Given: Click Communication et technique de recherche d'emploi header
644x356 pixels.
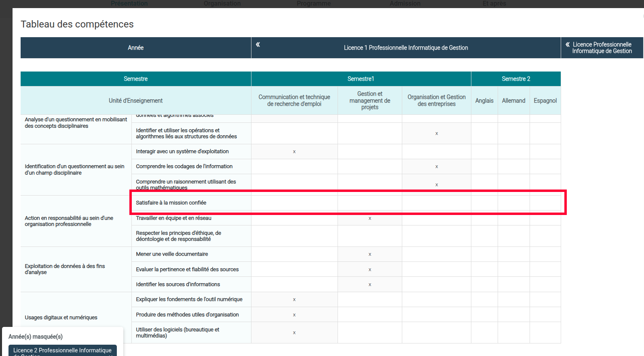Looking at the screenshot, I should tap(294, 100).
